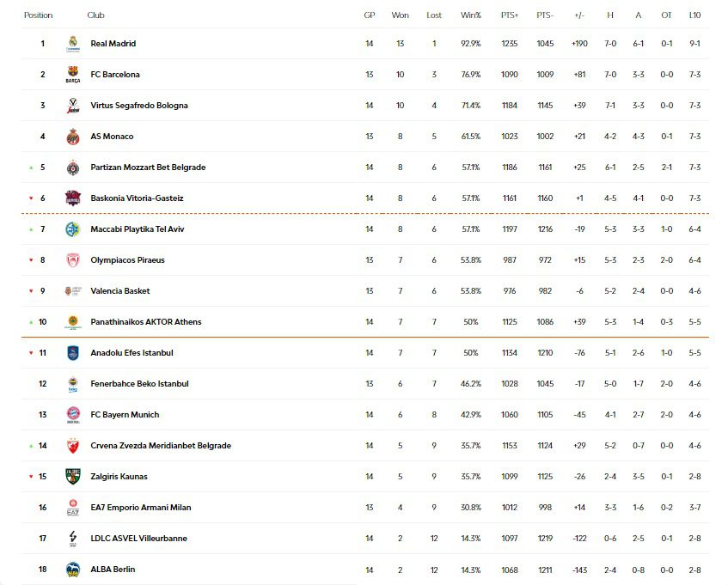The width and height of the screenshot is (728, 585).
Task: Click the Real Madrid club logo
Action: (x=73, y=44)
